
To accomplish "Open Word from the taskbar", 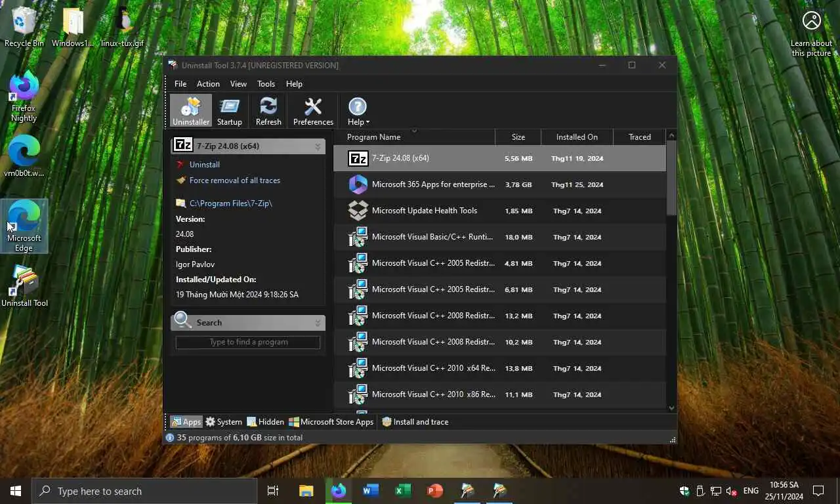I will pos(371,491).
